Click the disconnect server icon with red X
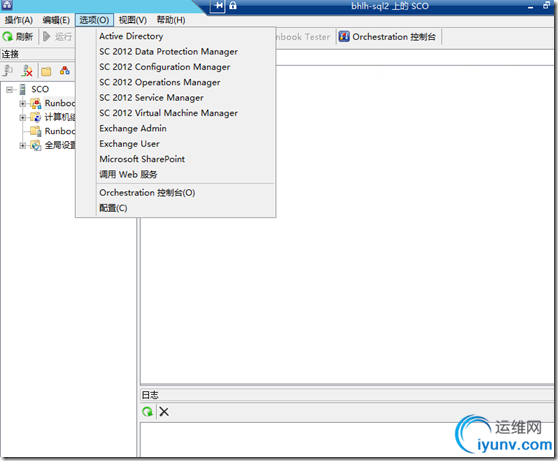The image size is (558, 461). click(x=27, y=71)
